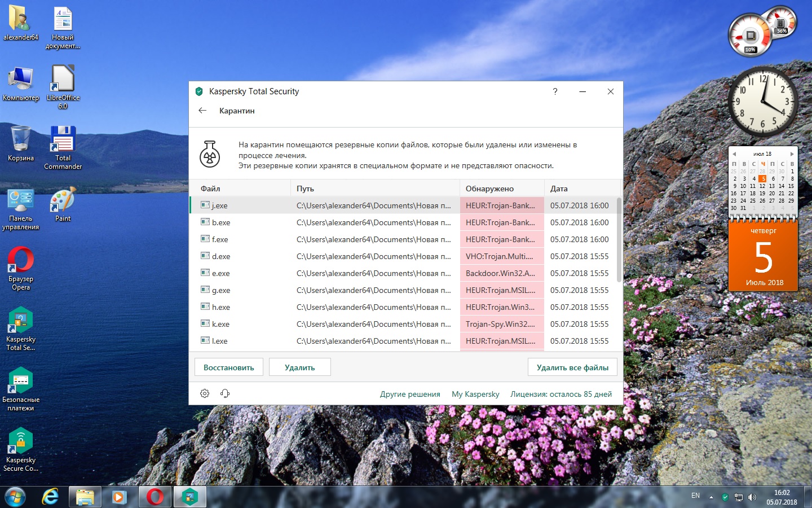Screen dimensions: 812x508
Task: Click the date cell of the k.exe row
Action: tap(581, 324)
